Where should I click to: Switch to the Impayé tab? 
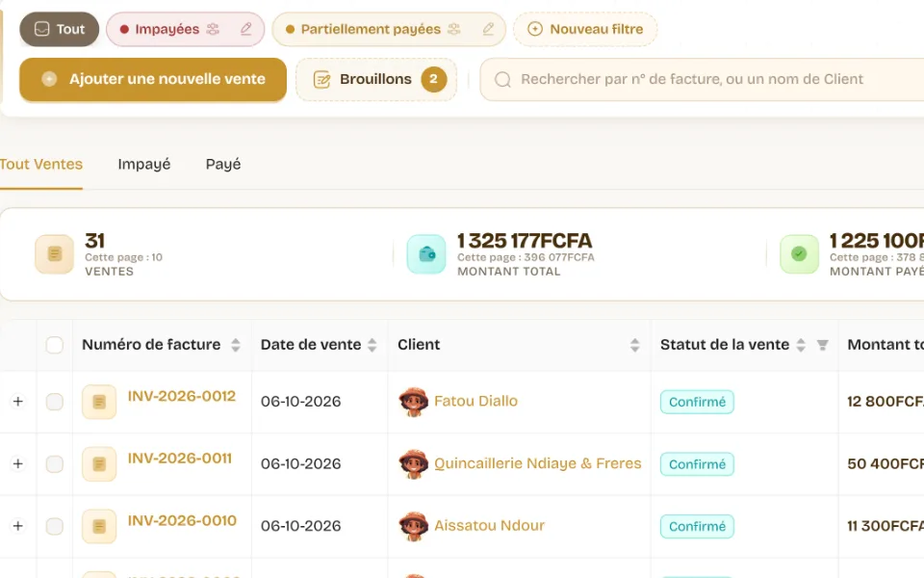pyautogui.click(x=144, y=164)
